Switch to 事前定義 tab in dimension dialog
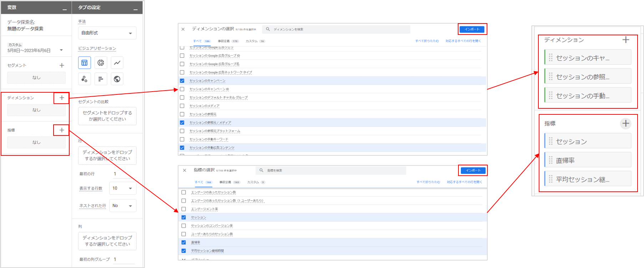Viewport: 644px width, 268px height. pyautogui.click(x=228, y=41)
